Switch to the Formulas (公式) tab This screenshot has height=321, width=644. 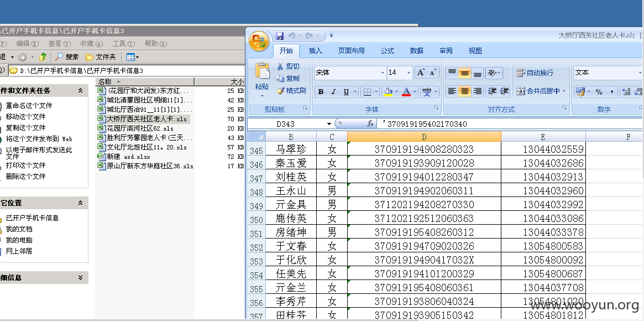click(388, 50)
